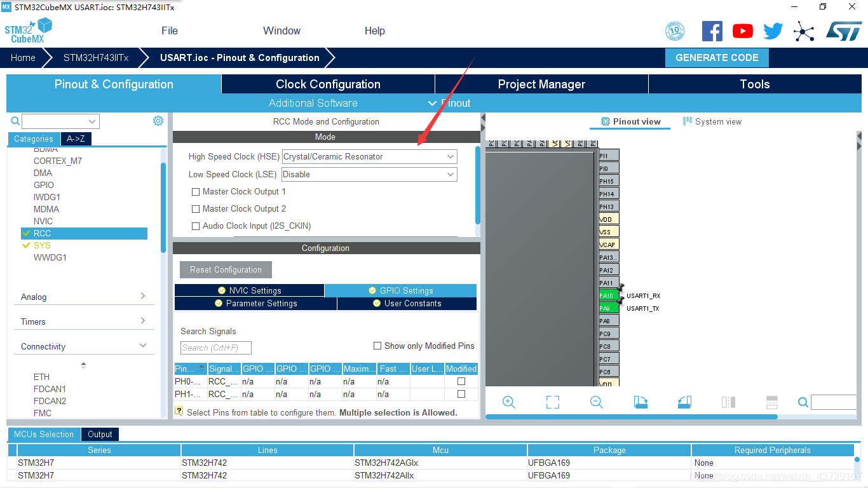Click the VCAP pin on the chip
This screenshot has height=488, width=868.
(x=609, y=245)
